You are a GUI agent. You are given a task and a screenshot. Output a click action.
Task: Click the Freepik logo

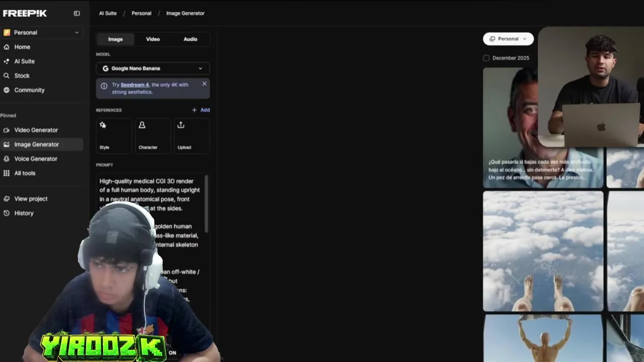tap(25, 13)
